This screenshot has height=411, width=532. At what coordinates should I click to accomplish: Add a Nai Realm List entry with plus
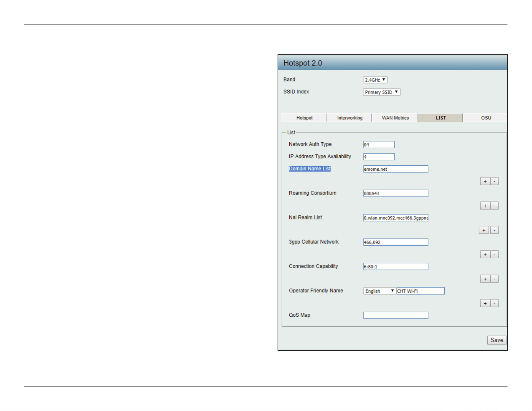[x=484, y=230]
